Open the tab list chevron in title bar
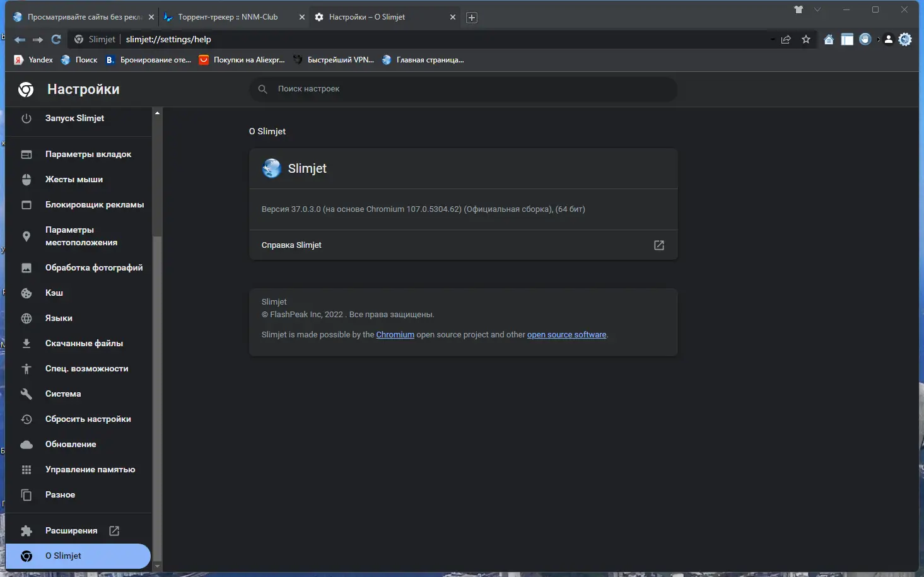This screenshot has width=924, height=577. (x=817, y=9)
